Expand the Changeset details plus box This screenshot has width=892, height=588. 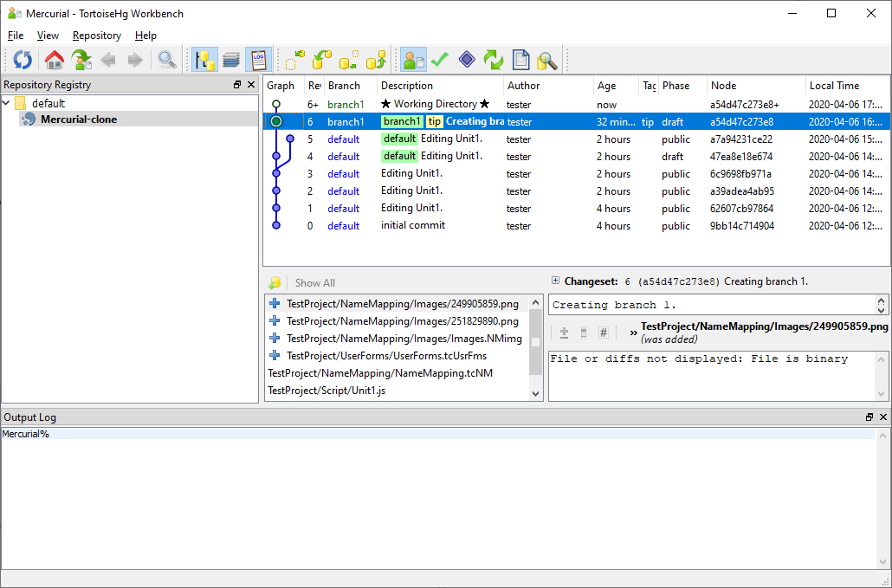(555, 281)
